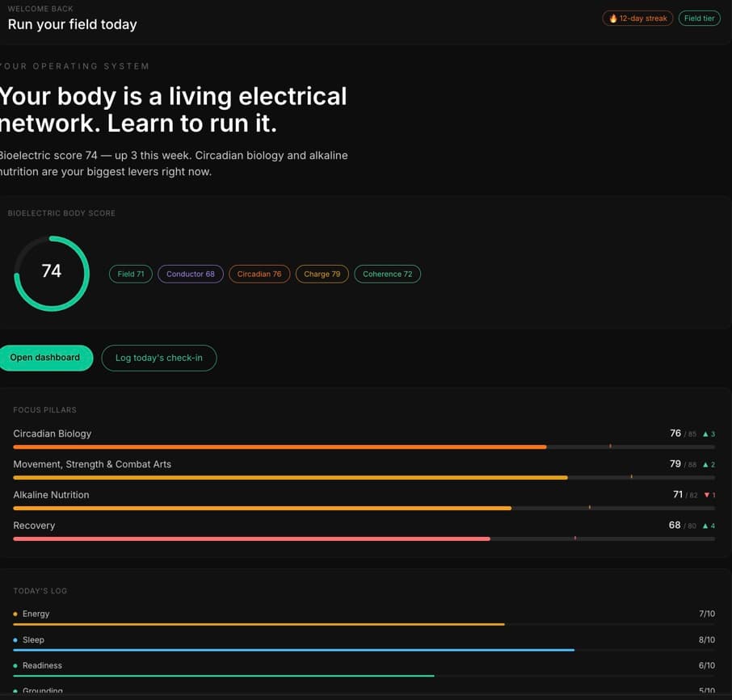Screen dimensions: 732x700
Task: Open the dashboard with the green button
Action: click(x=44, y=358)
